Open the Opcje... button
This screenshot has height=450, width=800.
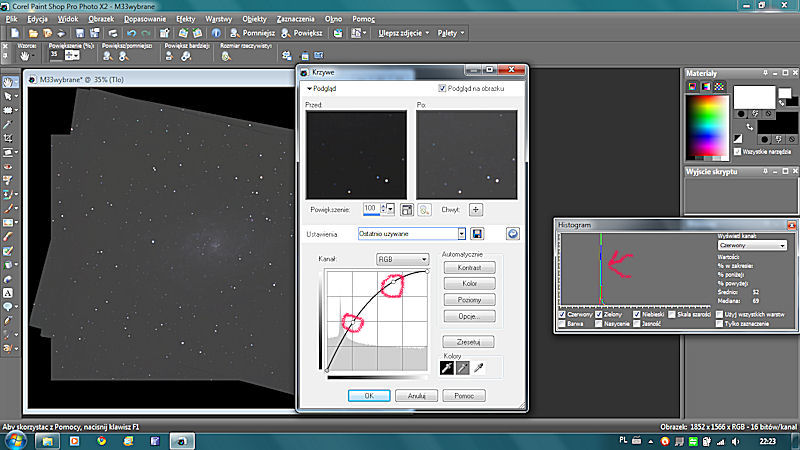[x=469, y=316]
